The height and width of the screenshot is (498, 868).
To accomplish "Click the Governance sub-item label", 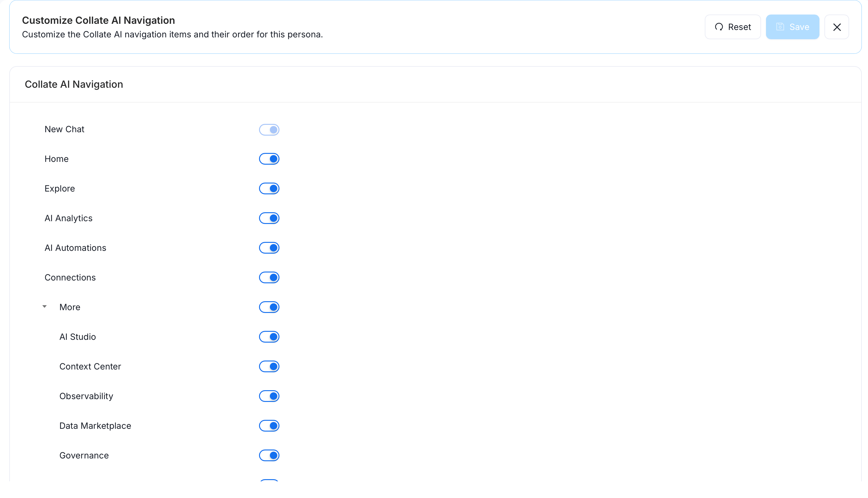I will click(x=84, y=456).
